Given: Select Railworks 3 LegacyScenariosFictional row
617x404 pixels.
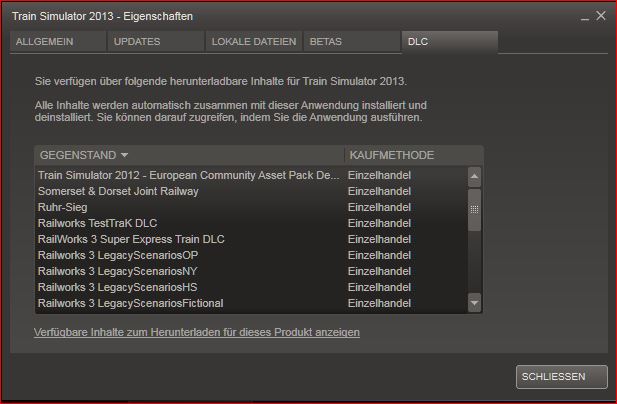Looking at the screenshot, I should tap(251, 303).
